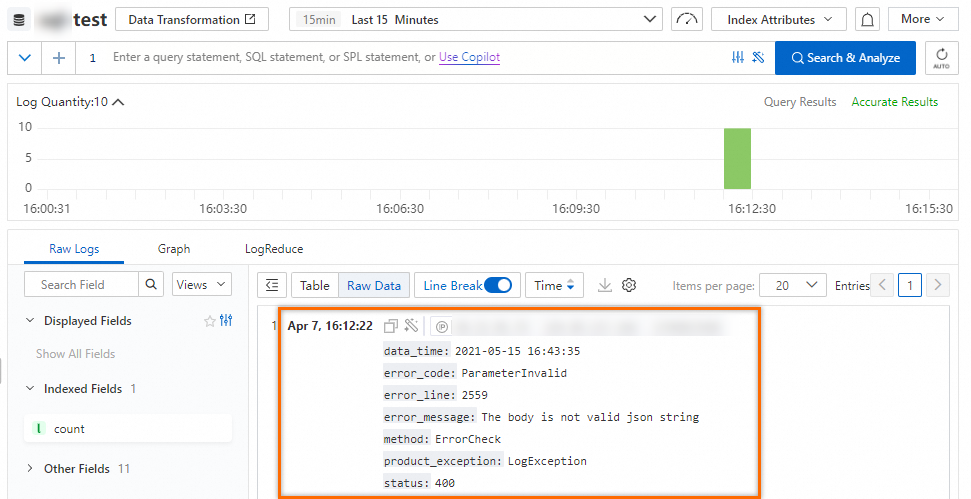Switch to the Graph tab
Viewport: 971px width, 499px height.
pos(174,249)
